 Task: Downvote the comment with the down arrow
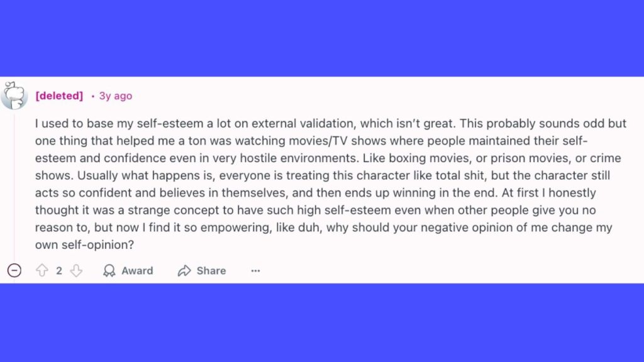point(76,271)
